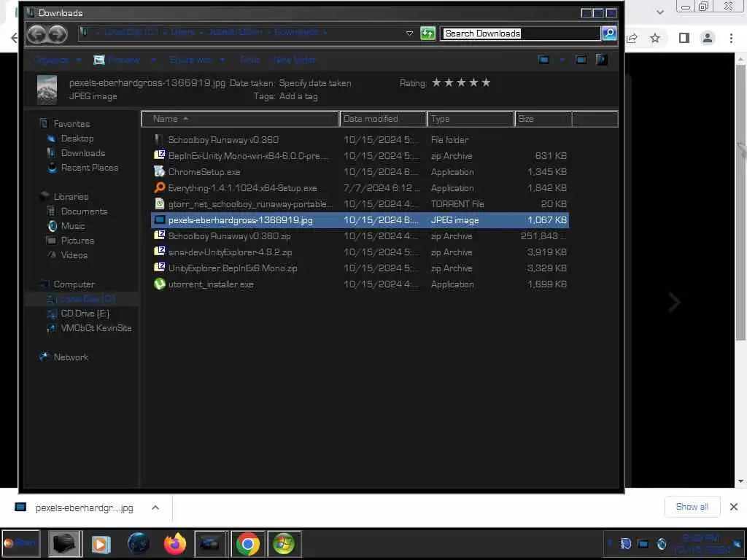Click Preview in the Explorer toolbar
747x560 pixels.
tap(117, 60)
